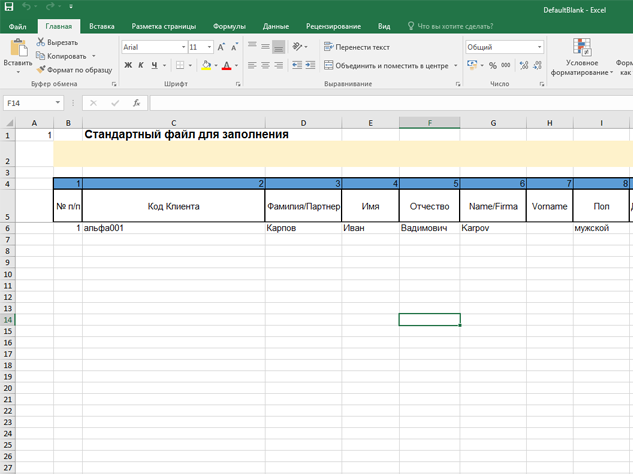Viewport: 633px width, 474px height.
Task: Switch to the Данные tab
Action: [x=276, y=26]
